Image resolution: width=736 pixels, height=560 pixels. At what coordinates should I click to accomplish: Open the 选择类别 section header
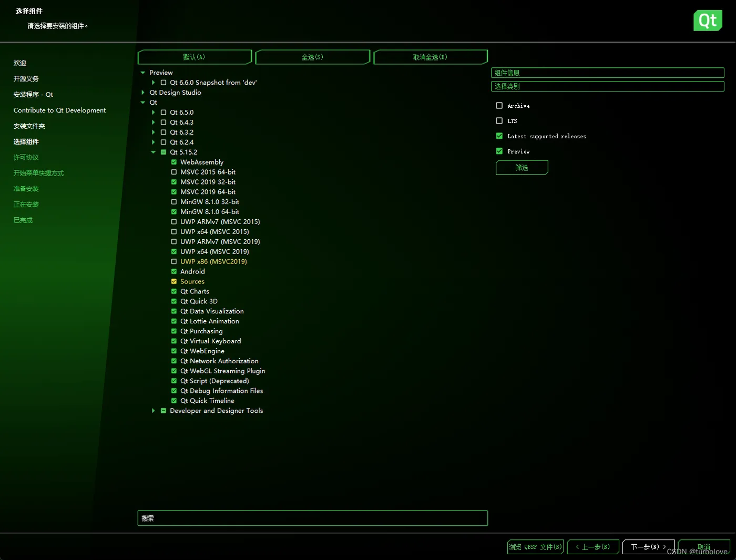point(608,86)
